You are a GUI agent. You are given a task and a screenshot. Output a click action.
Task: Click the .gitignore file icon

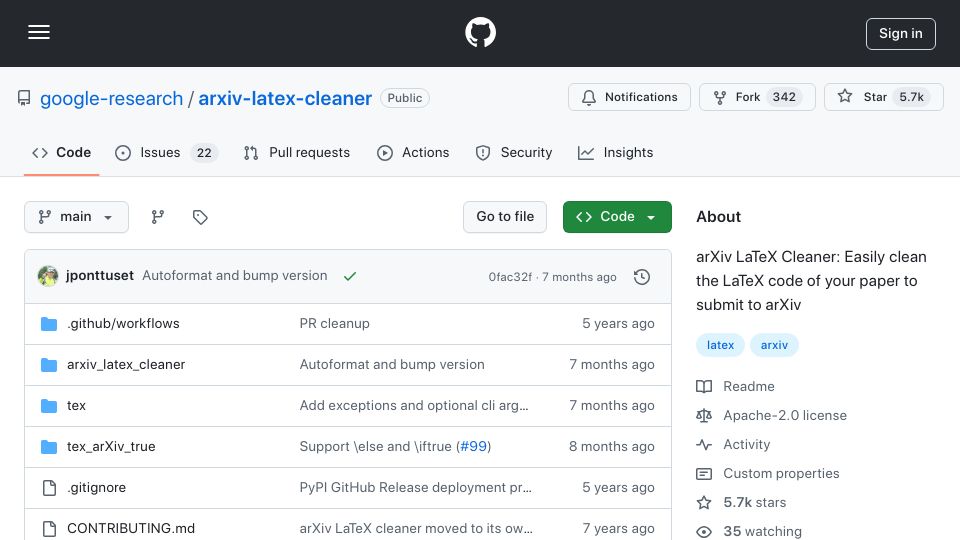(x=49, y=488)
